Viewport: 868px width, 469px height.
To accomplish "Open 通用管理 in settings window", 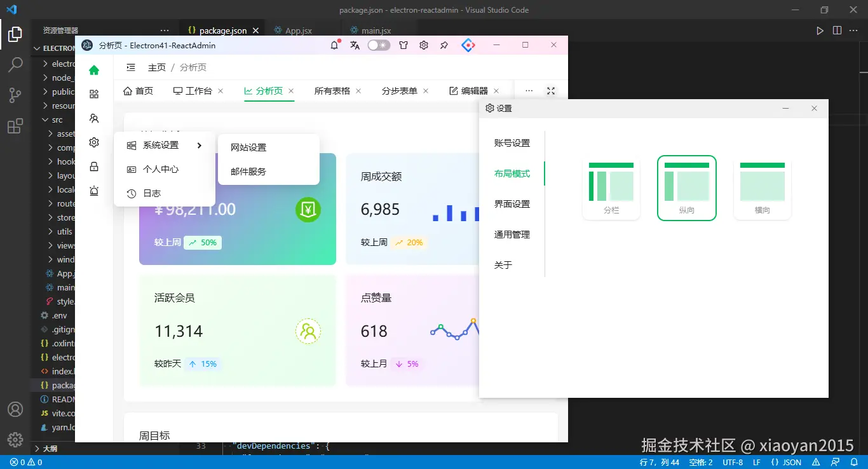I will (x=512, y=234).
